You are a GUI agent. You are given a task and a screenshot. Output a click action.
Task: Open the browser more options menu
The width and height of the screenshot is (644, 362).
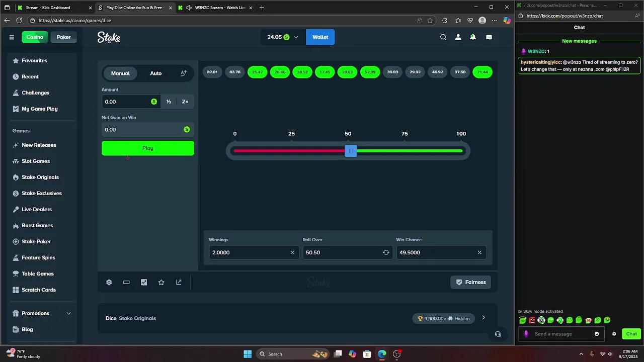coord(495,21)
